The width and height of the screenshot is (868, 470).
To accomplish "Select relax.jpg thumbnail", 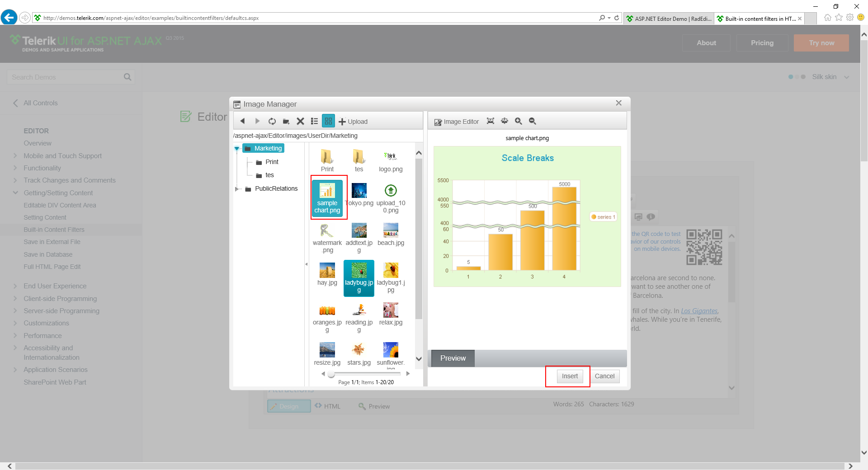I will [391, 315].
